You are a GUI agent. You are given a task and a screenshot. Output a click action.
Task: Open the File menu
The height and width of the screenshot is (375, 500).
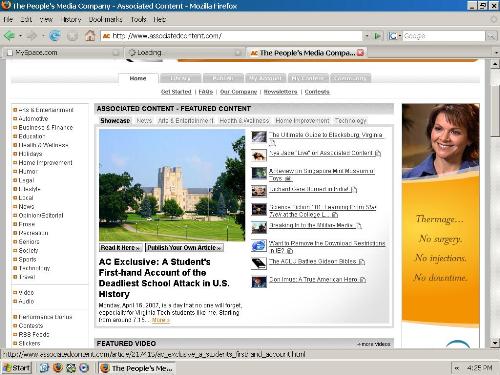click(x=8, y=20)
